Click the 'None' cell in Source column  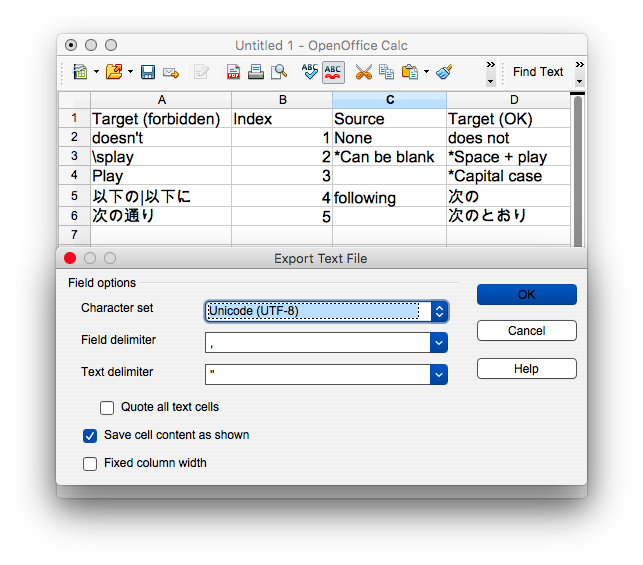click(x=390, y=138)
